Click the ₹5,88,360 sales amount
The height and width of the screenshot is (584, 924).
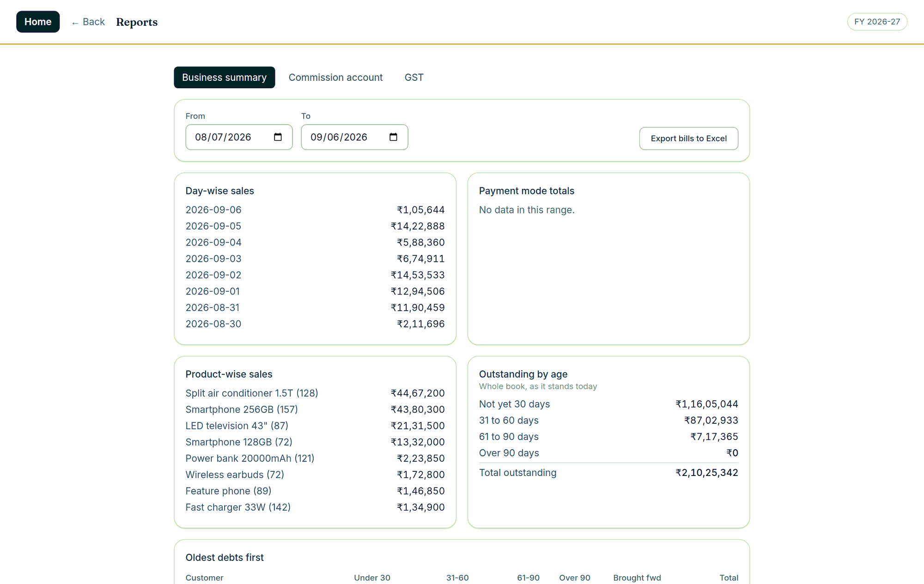coord(421,242)
